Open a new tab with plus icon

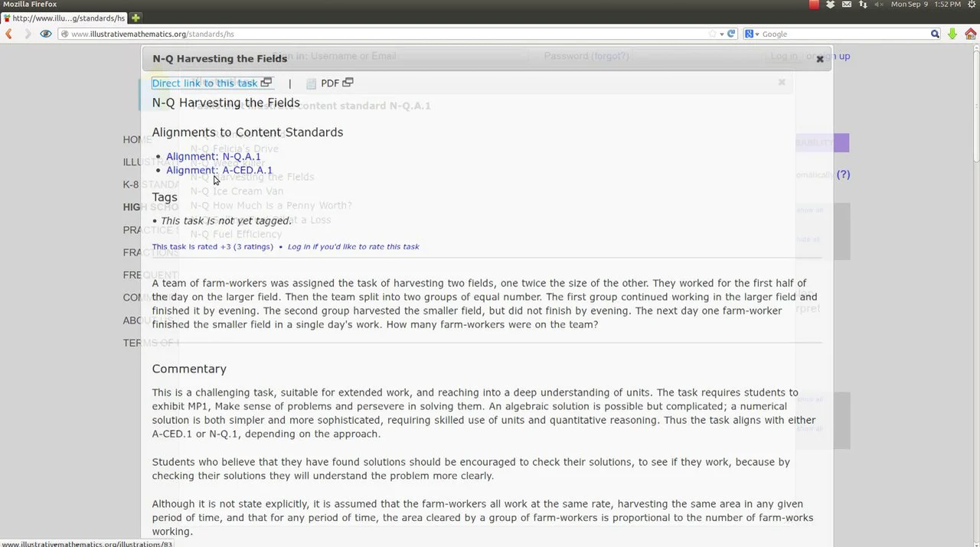(136, 18)
